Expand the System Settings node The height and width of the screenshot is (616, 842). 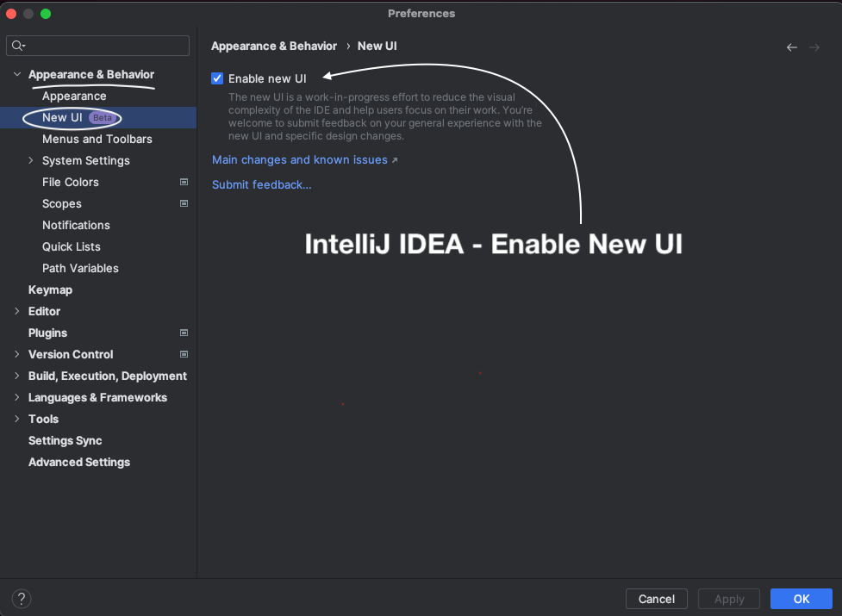coord(31,160)
